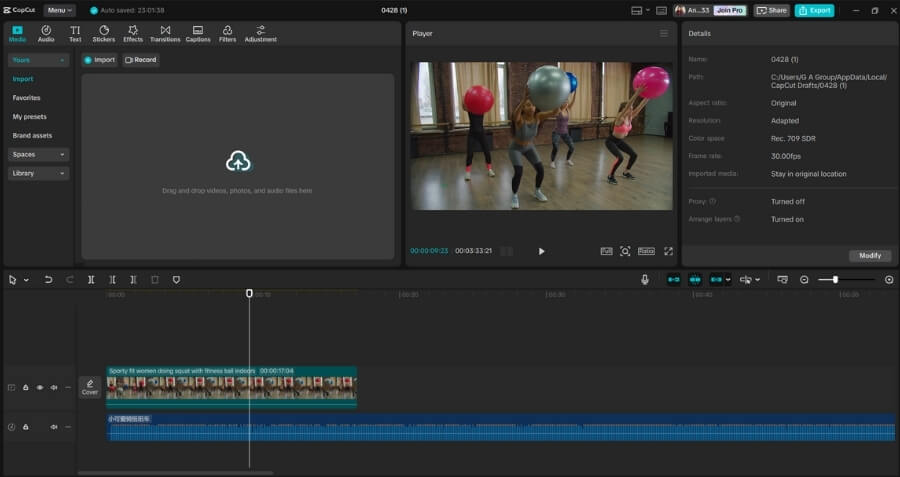Choose the Select pointer tool
The height and width of the screenshot is (477, 900).
12,280
